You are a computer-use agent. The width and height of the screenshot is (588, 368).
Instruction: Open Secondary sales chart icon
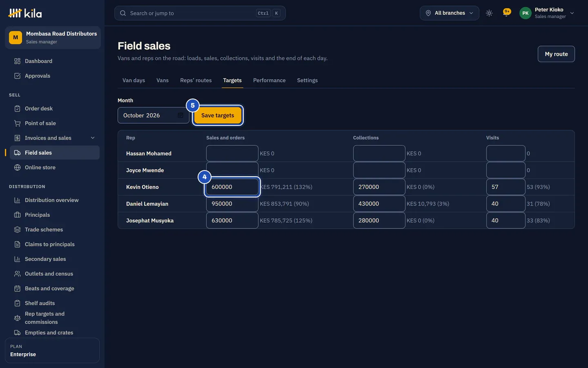pyautogui.click(x=17, y=259)
